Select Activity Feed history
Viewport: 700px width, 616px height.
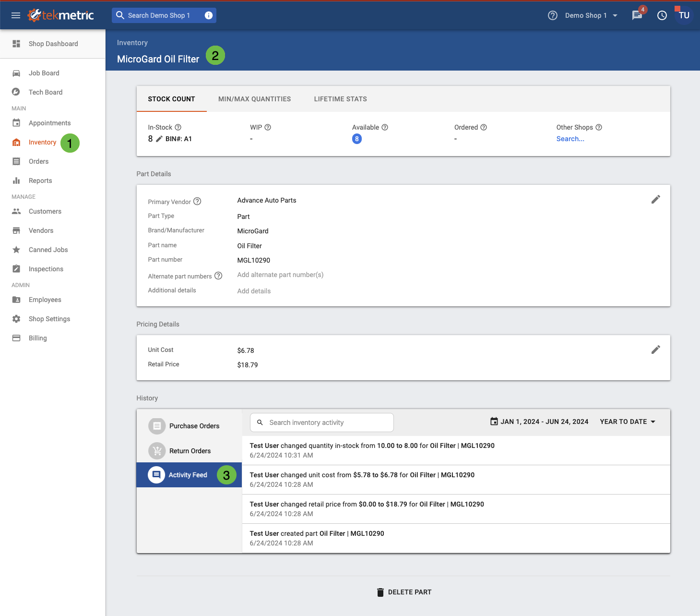click(x=189, y=475)
